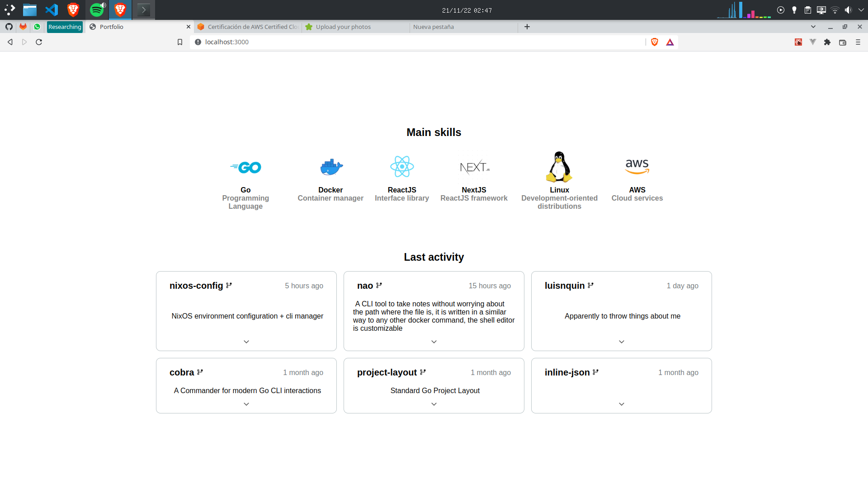The height and width of the screenshot is (488, 868).
Task: Open the pinned GitHub tab
Action: point(9,27)
